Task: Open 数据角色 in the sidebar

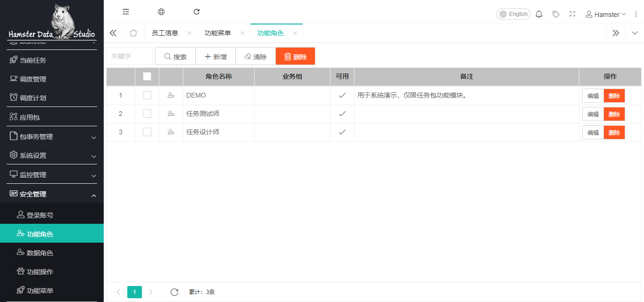Action: (x=40, y=253)
